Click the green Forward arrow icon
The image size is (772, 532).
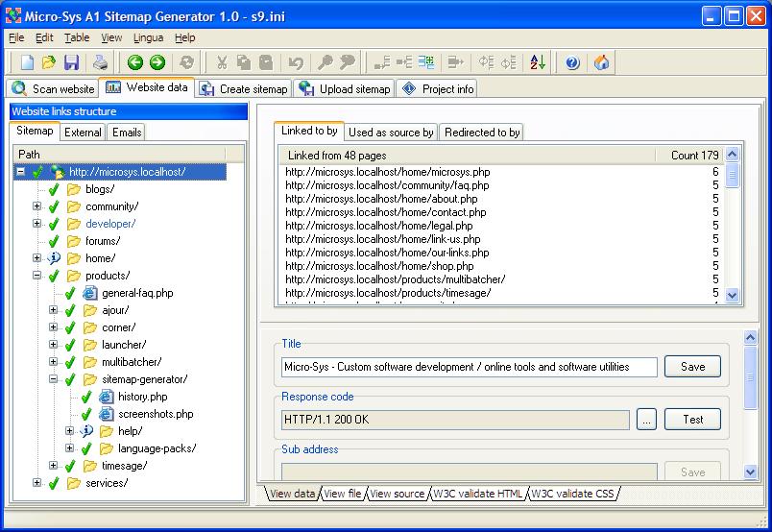pyautogui.click(x=157, y=62)
